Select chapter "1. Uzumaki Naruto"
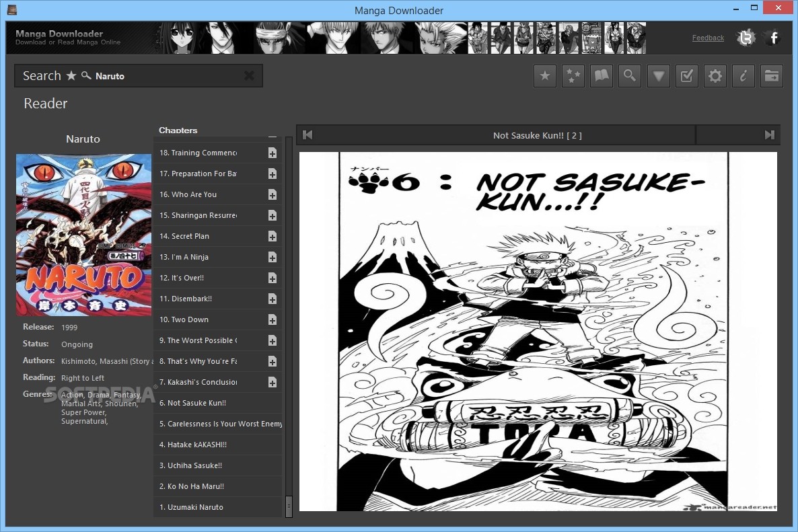798x532 pixels. tap(218, 507)
